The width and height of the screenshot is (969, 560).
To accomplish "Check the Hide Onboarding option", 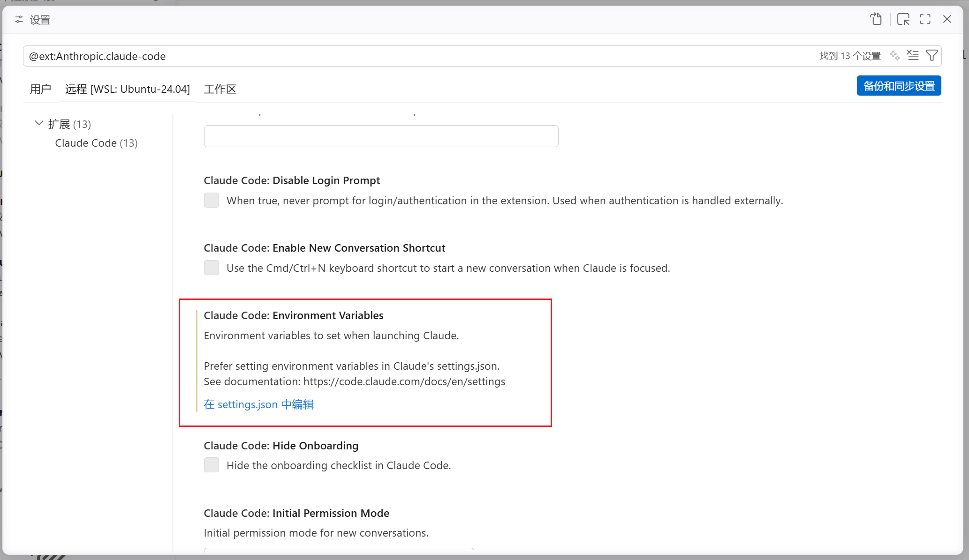I will click(212, 465).
